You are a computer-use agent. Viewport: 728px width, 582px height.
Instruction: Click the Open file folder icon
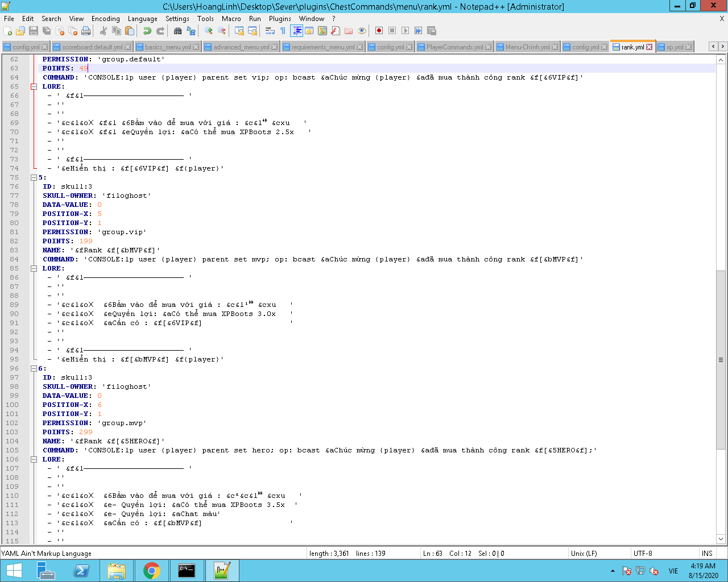click(x=20, y=31)
